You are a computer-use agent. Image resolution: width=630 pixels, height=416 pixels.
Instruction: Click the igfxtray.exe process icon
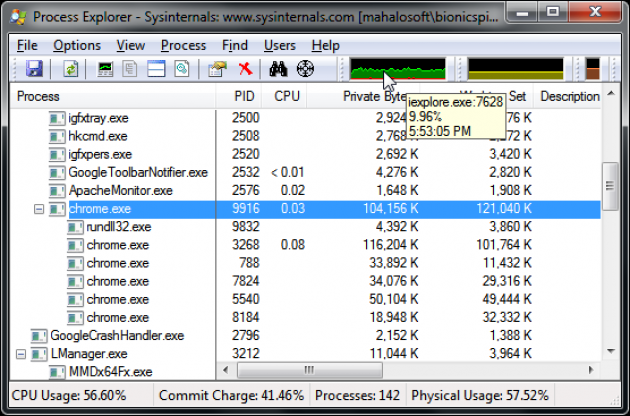(57, 118)
